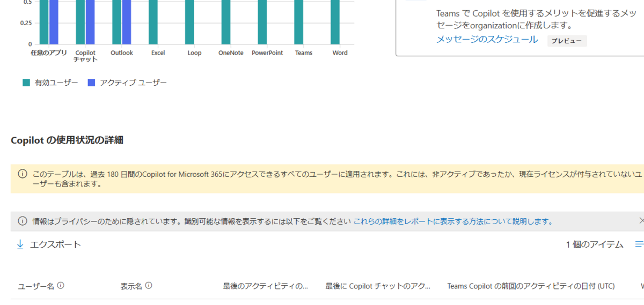644x305 pixels.
Task: Toggle the teal 有効ユーザー legend swatch
Action: pyautogui.click(x=26, y=83)
